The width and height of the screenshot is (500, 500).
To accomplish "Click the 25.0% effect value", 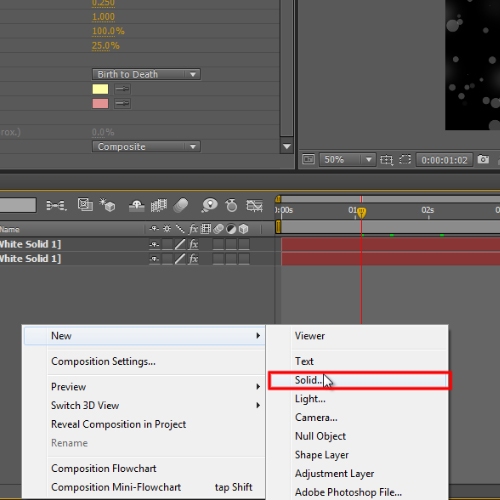I will click(x=105, y=46).
